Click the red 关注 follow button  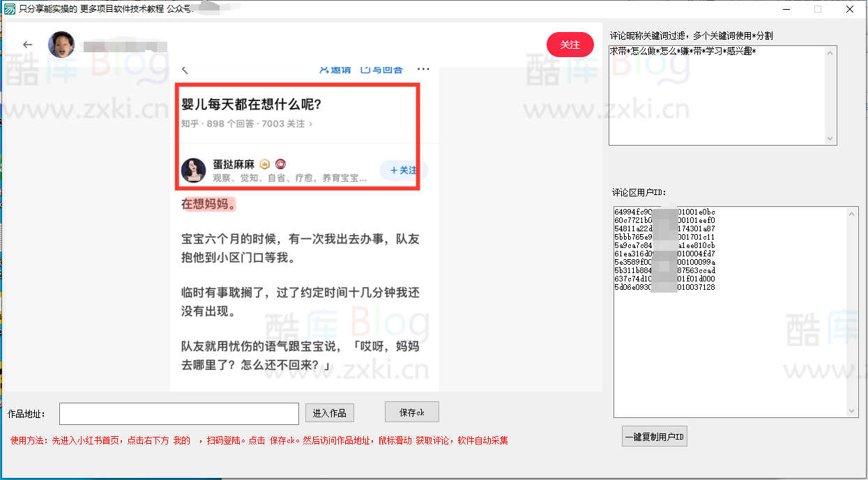[570, 44]
